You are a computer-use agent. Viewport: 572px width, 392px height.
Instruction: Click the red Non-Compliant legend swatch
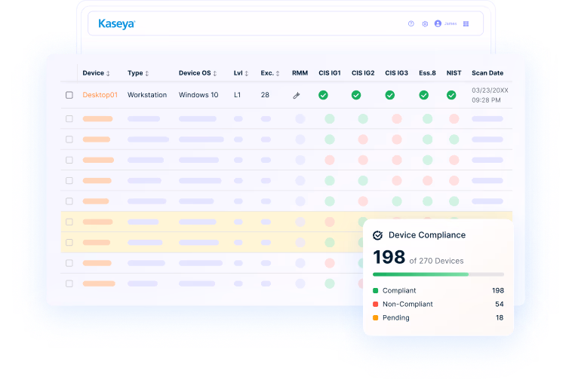(375, 305)
